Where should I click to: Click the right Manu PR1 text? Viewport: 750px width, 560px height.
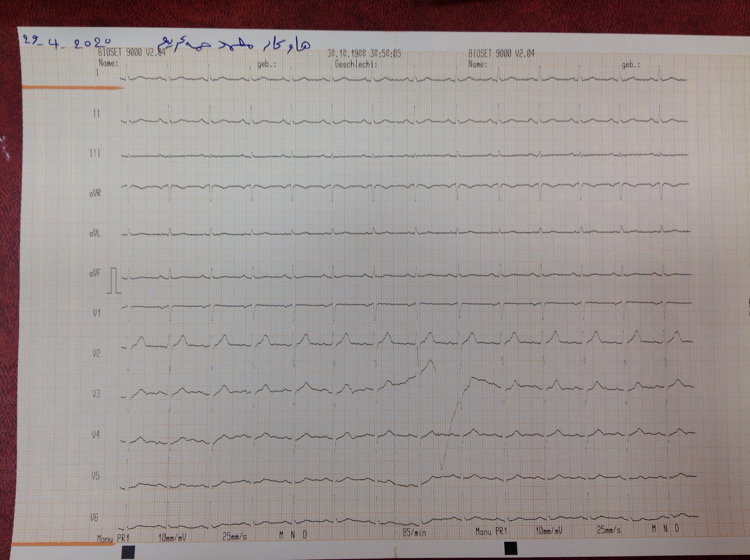(x=491, y=531)
